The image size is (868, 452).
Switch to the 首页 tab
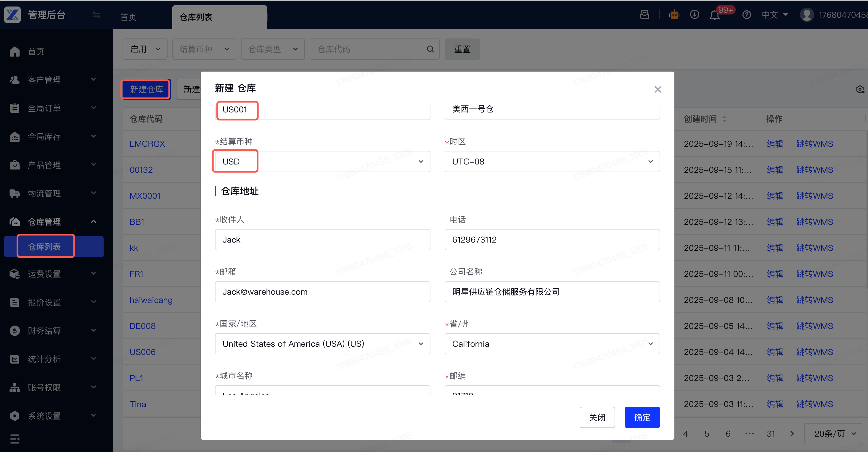point(128,17)
